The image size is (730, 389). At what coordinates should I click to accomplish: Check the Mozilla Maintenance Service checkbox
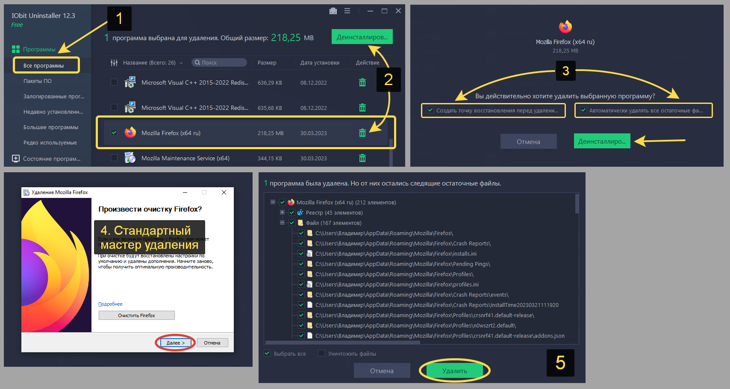pos(114,158)
